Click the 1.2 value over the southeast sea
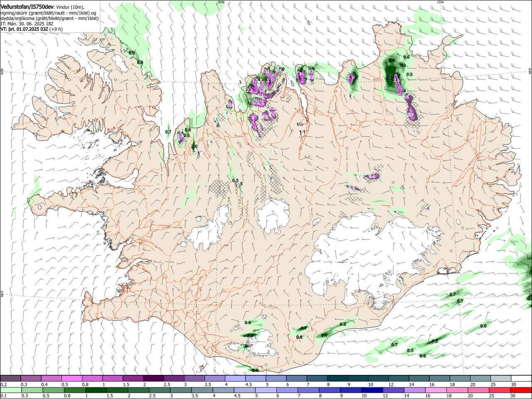Viewport: 532px width, 399px height. pos(435,341)
